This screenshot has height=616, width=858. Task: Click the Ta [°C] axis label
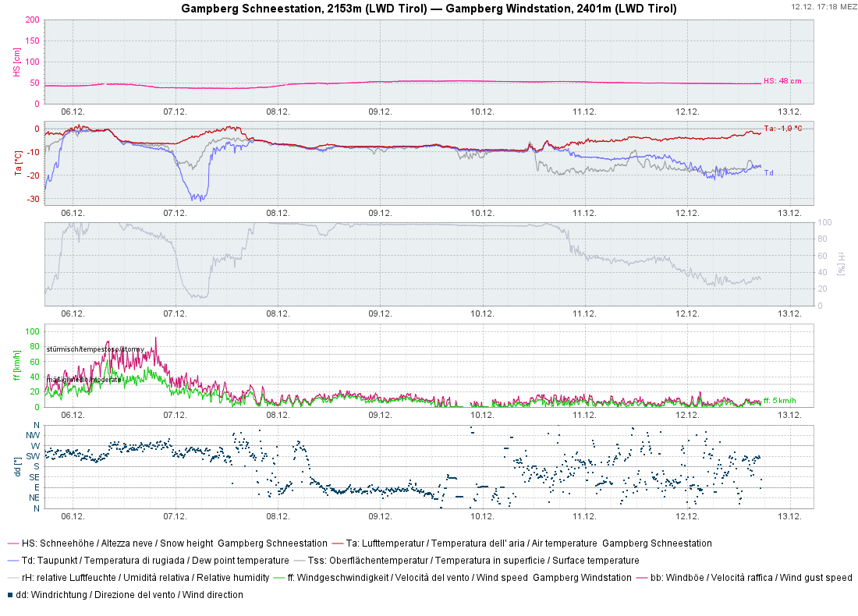coord(16,163)
